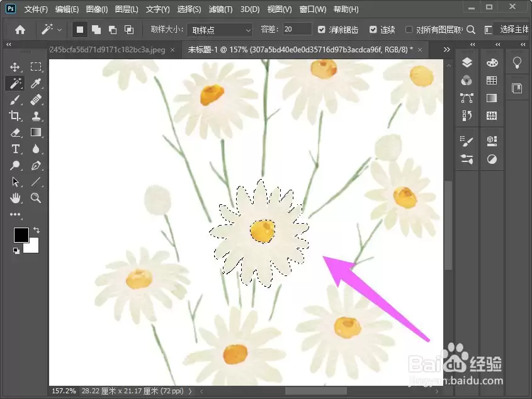Viewport: 532px width, 399px height.
Task: Open the 3D materials panel icon
Action: tap(492, 141)
